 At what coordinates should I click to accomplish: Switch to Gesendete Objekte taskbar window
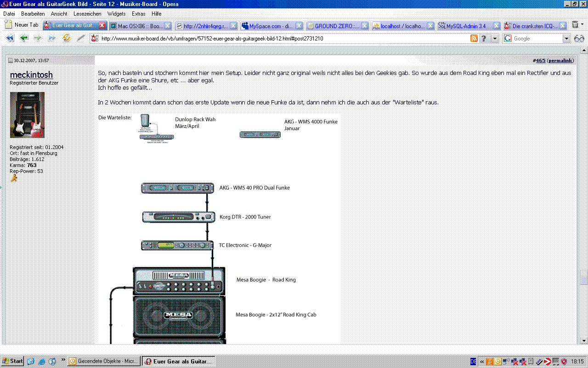103,361
